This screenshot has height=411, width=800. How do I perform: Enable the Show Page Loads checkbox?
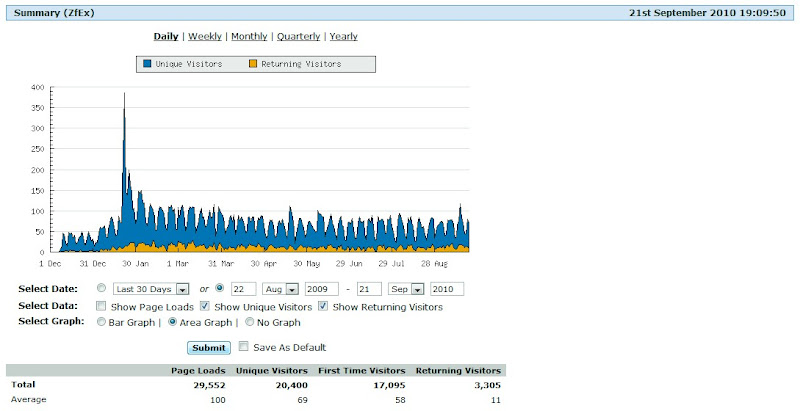pos(101,306)
